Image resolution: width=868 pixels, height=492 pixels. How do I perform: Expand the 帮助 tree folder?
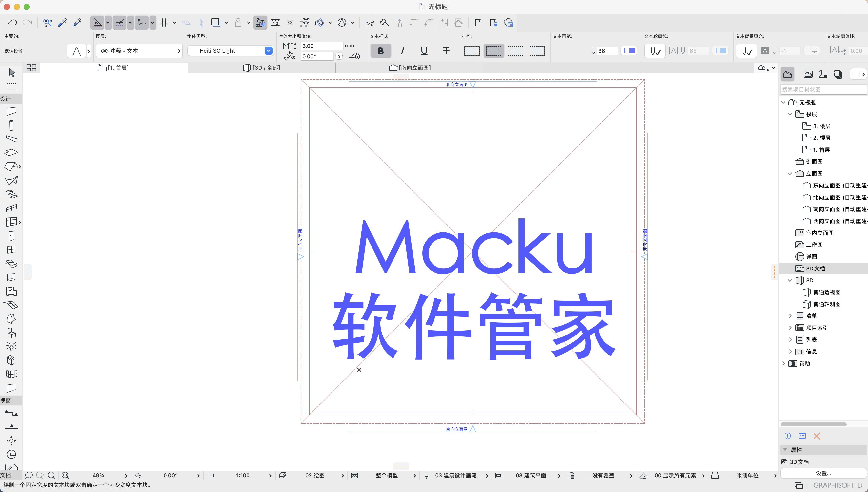[783, 363]
